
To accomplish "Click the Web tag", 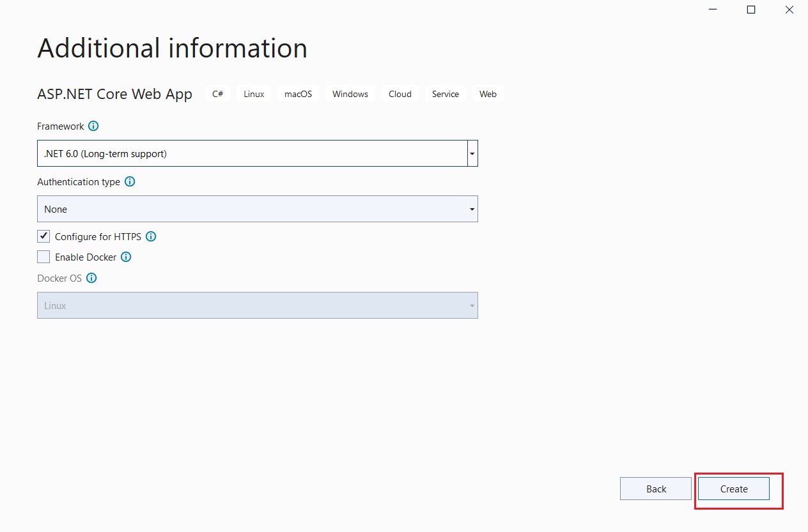I will click(488, 94).
